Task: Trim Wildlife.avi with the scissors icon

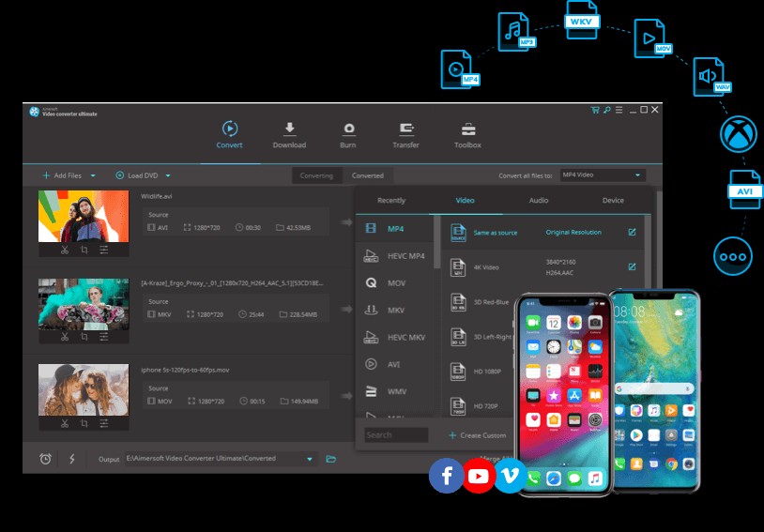Action: (65, 250)
